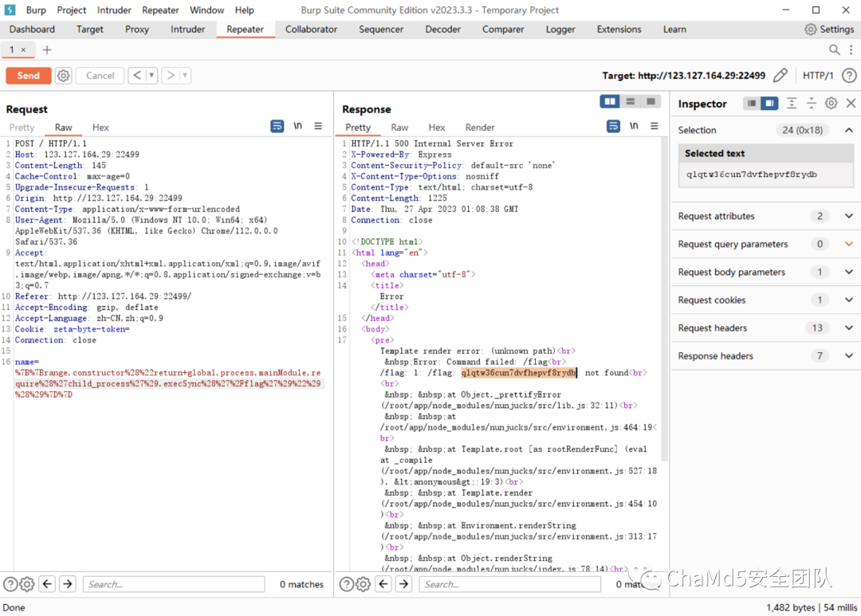The width and height of the screenshot is (861, 616).
Task: Open Inspector settings gear
Action: point(831,104)
